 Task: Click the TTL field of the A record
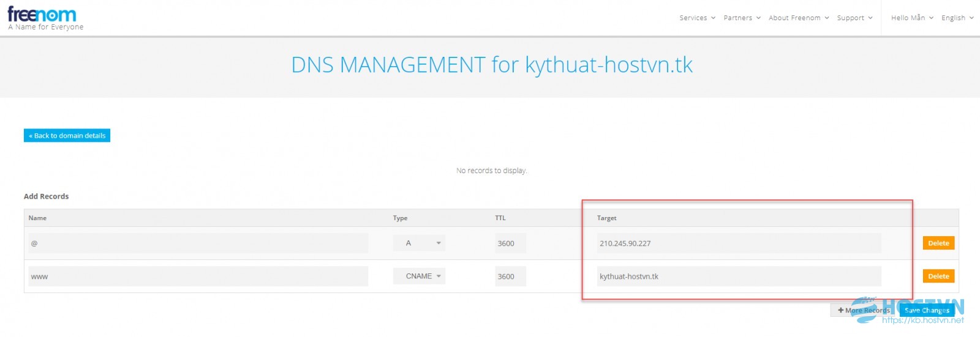coord(510,243)
